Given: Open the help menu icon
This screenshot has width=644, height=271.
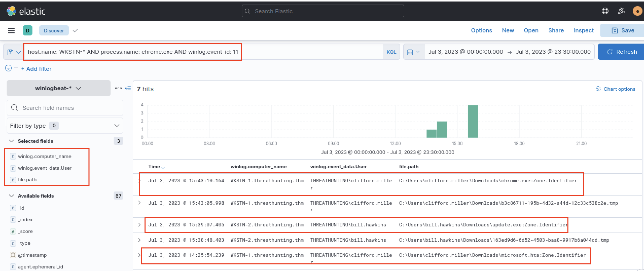Looking at the screenshot, I should (x=605, y=11).
